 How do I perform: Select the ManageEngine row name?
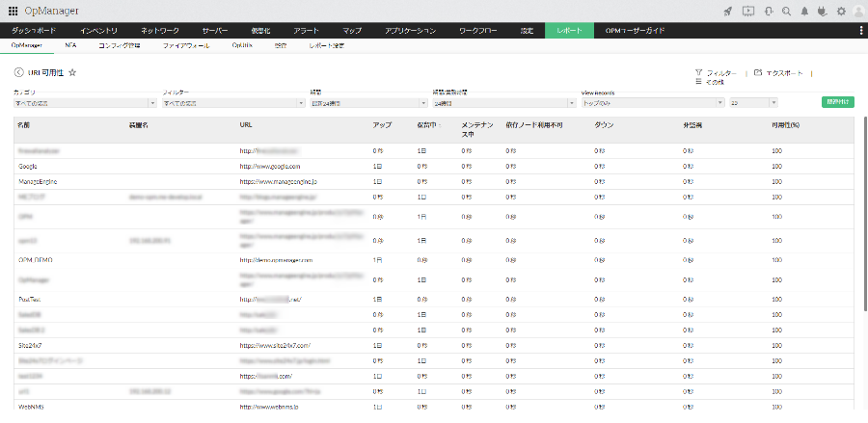click(x=38, y=181)
